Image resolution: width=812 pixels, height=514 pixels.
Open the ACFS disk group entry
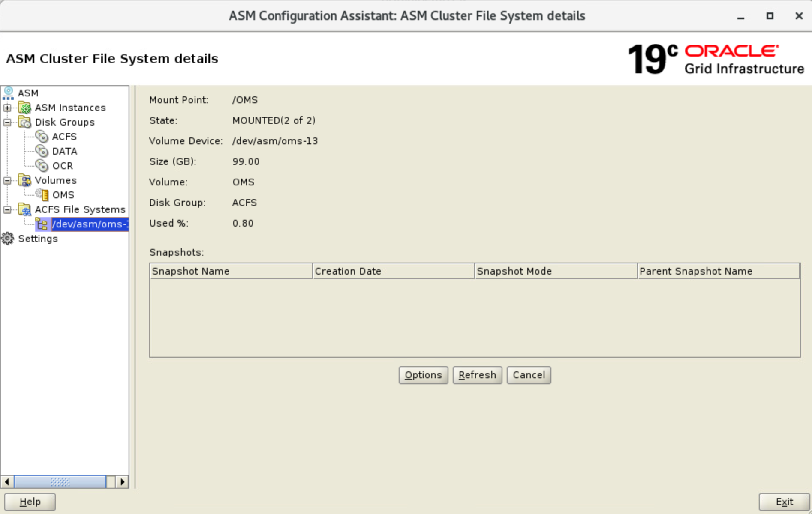(x=64, y=137)
